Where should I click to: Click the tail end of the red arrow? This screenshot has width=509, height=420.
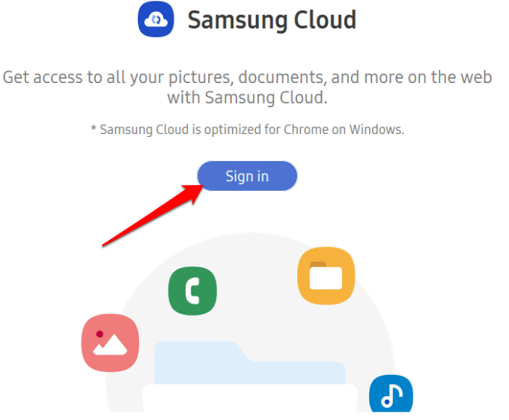[x=105, y=243]
